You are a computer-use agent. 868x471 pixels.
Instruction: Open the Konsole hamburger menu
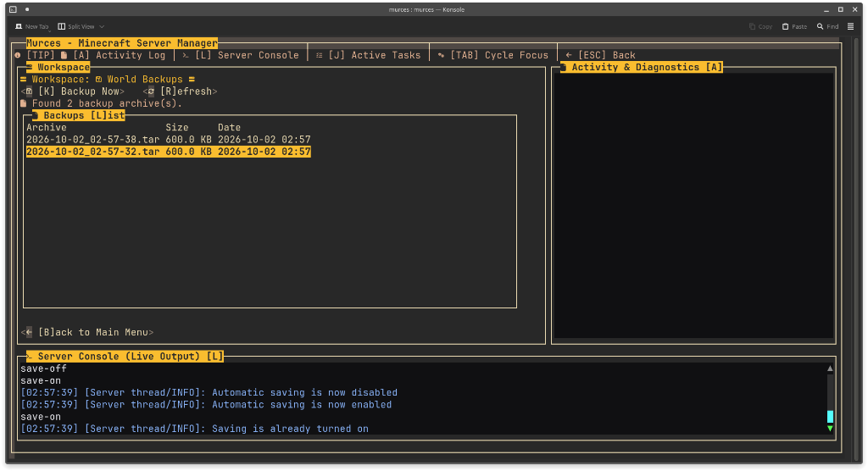851,26
